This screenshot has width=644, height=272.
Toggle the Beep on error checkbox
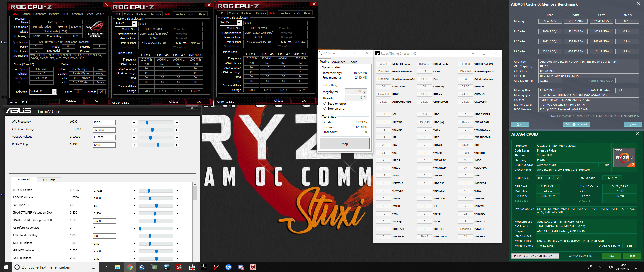point(325,104)
